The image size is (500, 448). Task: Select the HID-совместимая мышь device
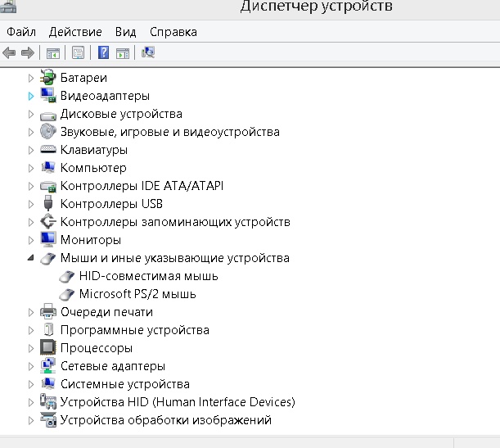[x=148, y=276]
